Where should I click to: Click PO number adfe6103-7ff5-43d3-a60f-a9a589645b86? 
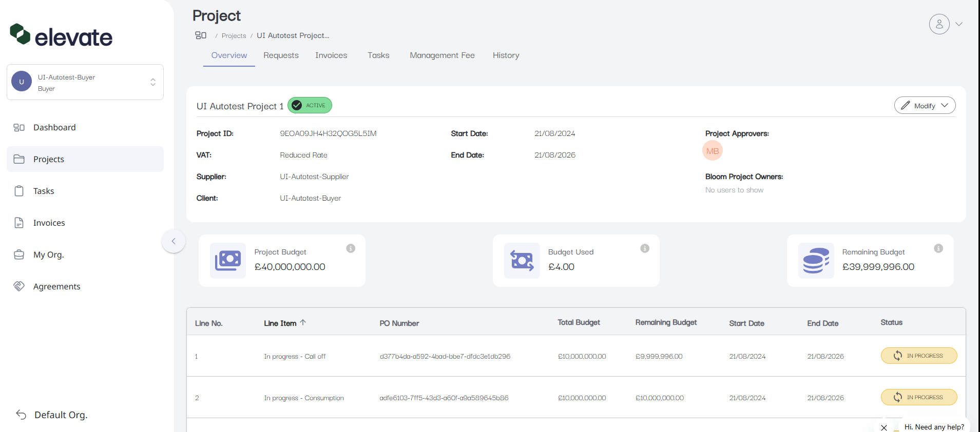[x=444, y=398]
